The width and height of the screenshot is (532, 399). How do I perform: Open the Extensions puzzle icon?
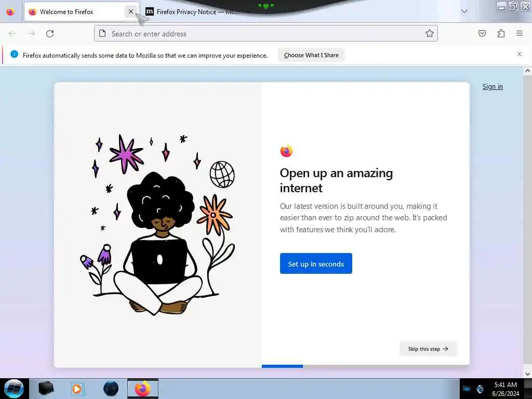501,33
